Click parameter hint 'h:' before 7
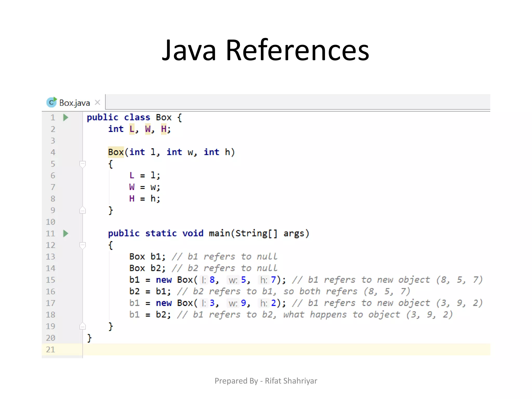Screen dimensions: 532x399 point(264,280)
